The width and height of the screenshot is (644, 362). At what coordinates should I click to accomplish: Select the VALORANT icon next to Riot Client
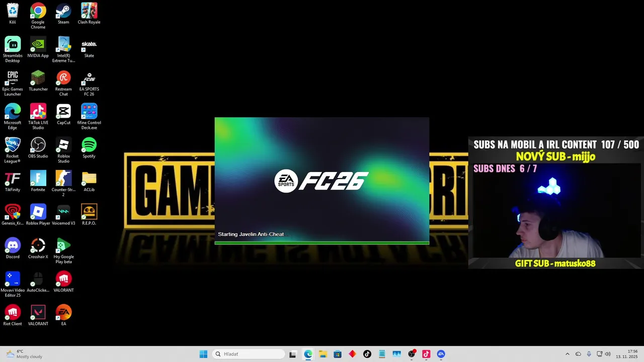[38, 315]
